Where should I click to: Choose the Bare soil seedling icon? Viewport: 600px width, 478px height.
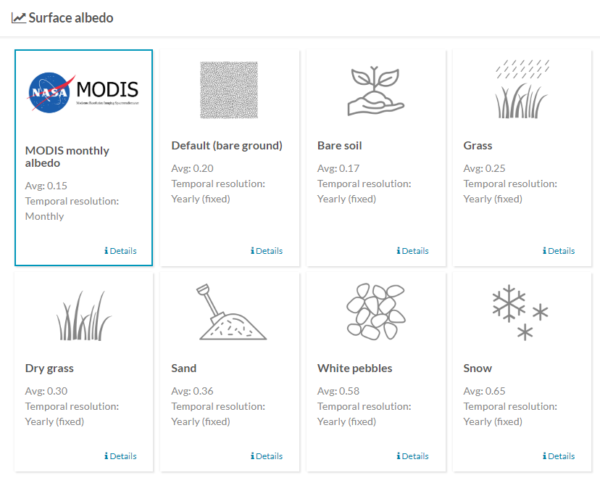pos(375,91)
